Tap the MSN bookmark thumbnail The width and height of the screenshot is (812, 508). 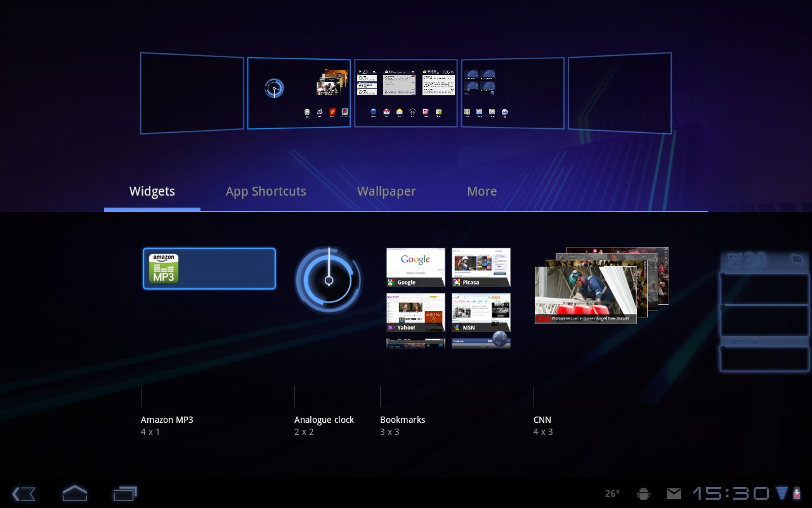pyautogui.click(x=481, y=312)
